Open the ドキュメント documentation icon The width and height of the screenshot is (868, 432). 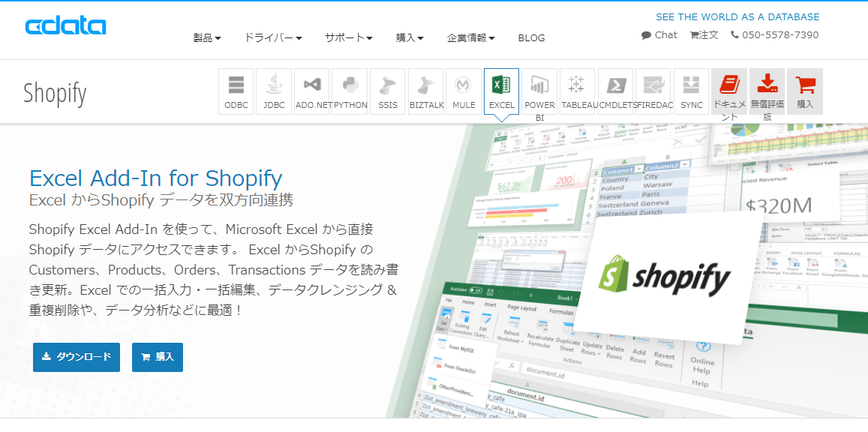point(728,91)
